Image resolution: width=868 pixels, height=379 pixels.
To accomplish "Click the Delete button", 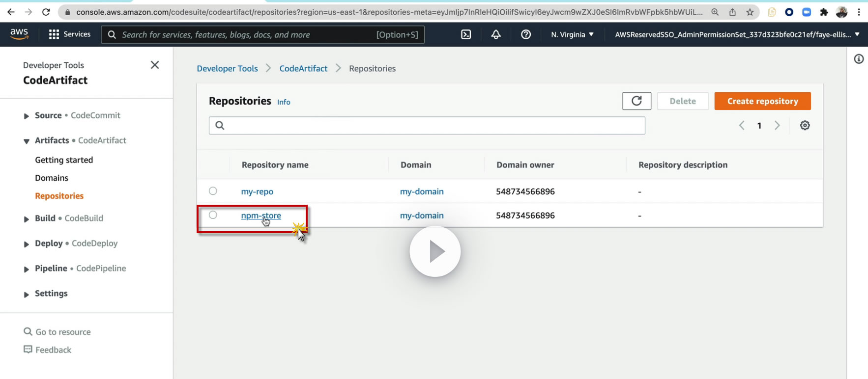I will pos(683,101).
